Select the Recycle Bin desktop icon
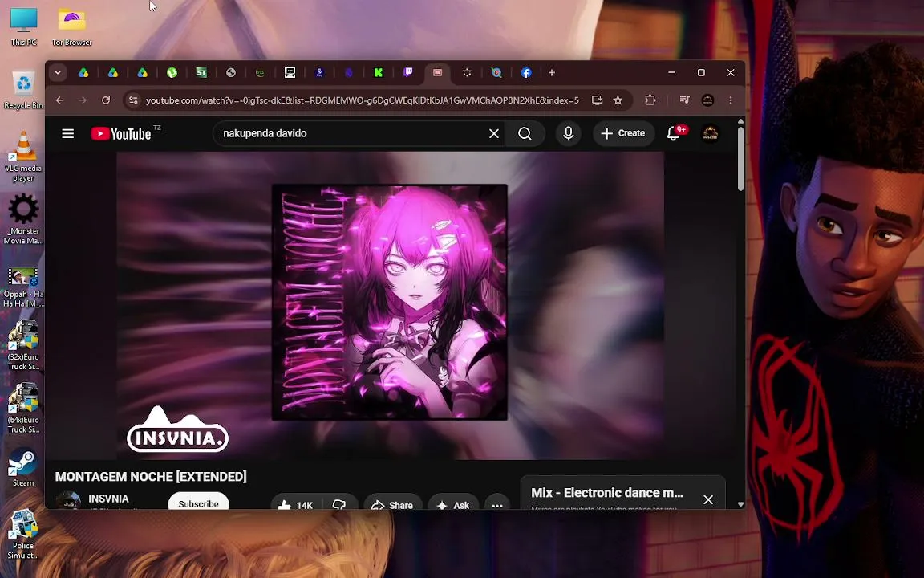The height and width of the screenshot is (578, 924). (23, 90)
